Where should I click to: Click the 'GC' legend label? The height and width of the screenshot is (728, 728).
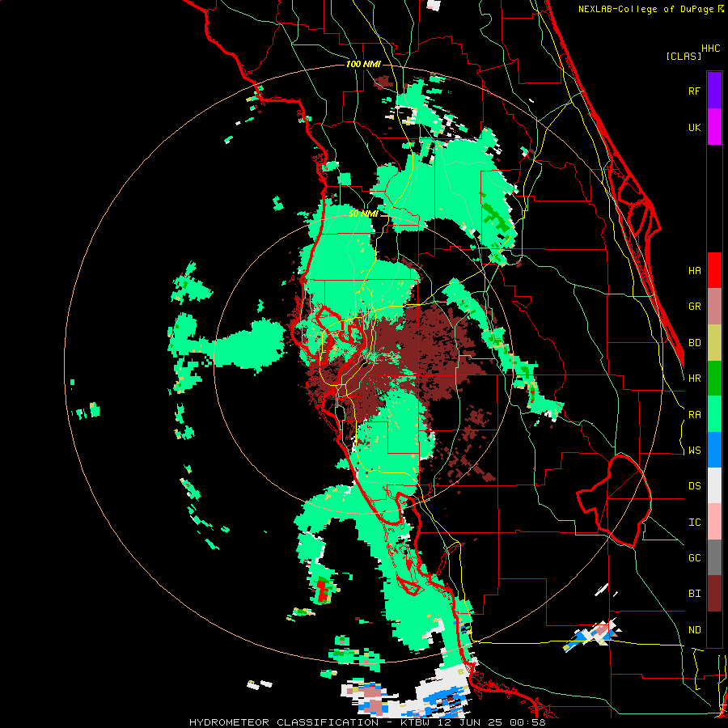tap(694, 558)
